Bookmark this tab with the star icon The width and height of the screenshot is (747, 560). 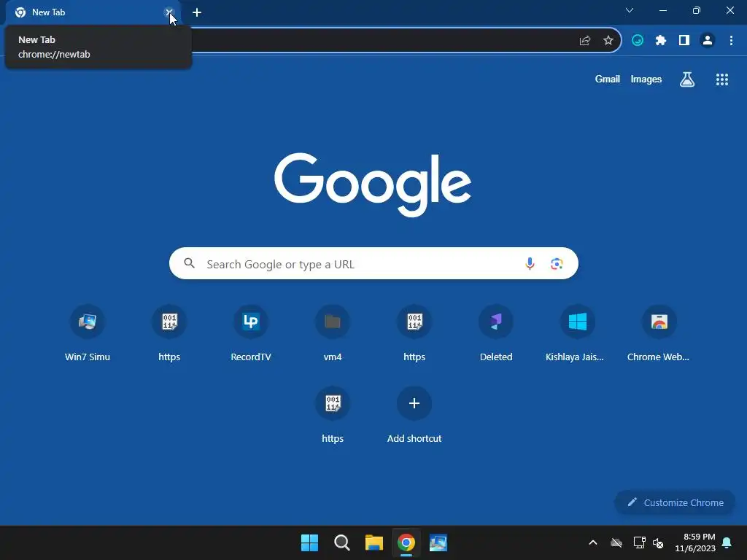(x=608, y=41)
